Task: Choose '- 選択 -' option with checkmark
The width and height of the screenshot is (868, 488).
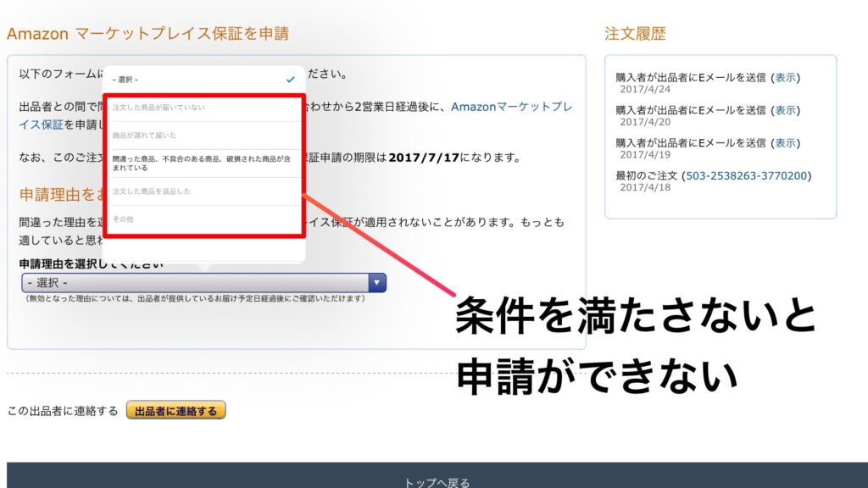Action: pyautogui.click(x=203, y=80)
